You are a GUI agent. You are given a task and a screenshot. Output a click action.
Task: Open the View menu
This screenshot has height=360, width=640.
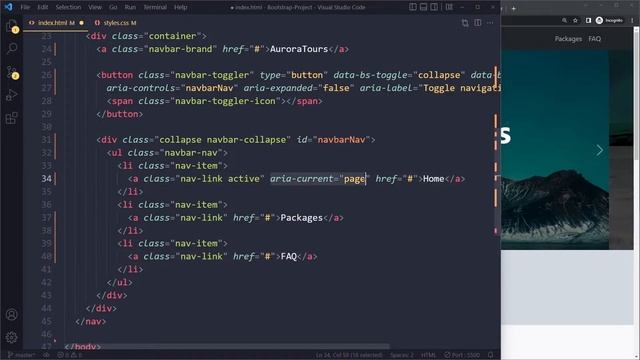click(95, 7)
